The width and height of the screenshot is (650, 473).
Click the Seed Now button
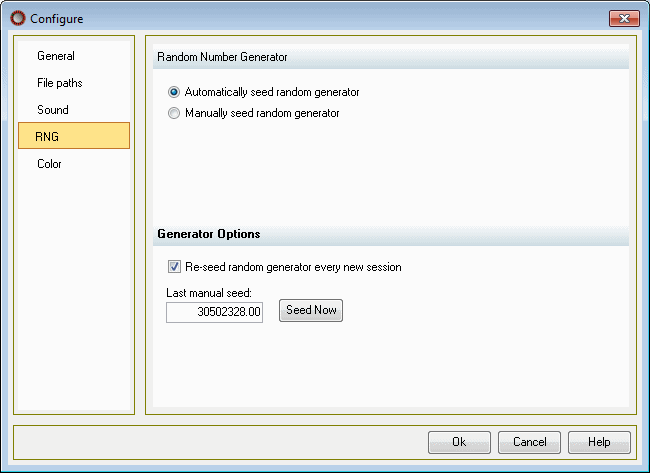(311, 310)
